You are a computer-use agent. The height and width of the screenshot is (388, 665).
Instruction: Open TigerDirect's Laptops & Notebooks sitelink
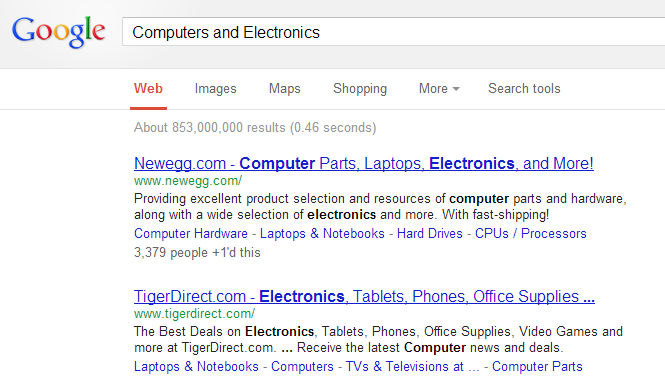[196, 366]
